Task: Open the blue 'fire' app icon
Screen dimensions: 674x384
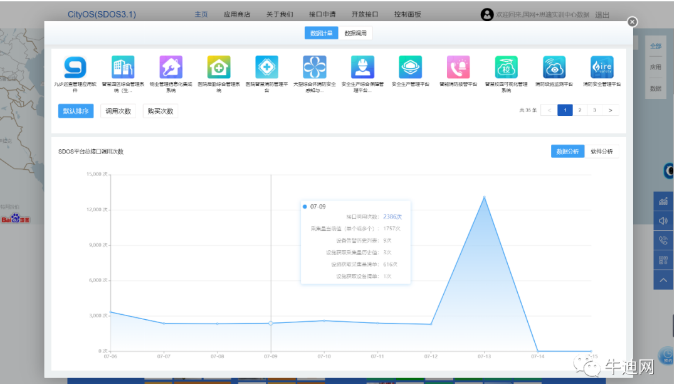Action: pos(602,67)
